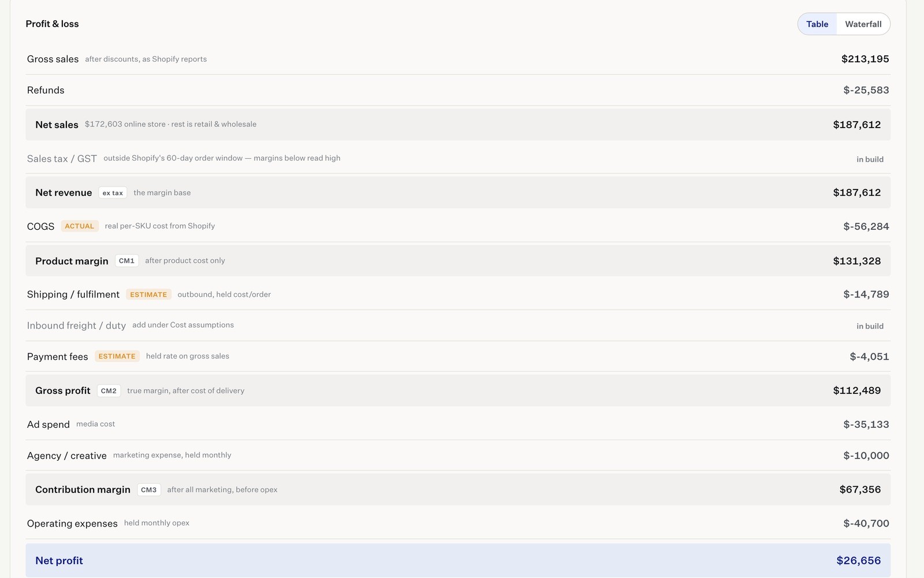Select the Payment fees value $-4,051
The width and height of the screenshot is (924, 578).
pos(869,357)
